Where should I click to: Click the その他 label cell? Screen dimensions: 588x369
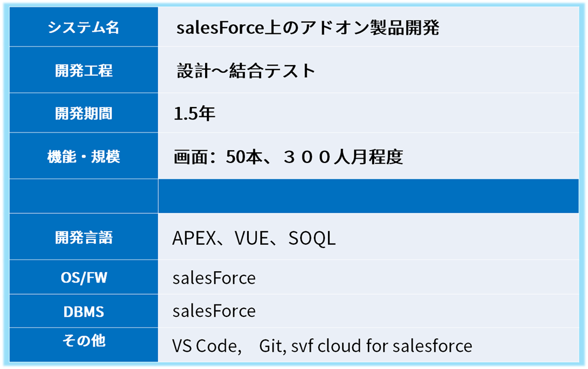(83, 340)
